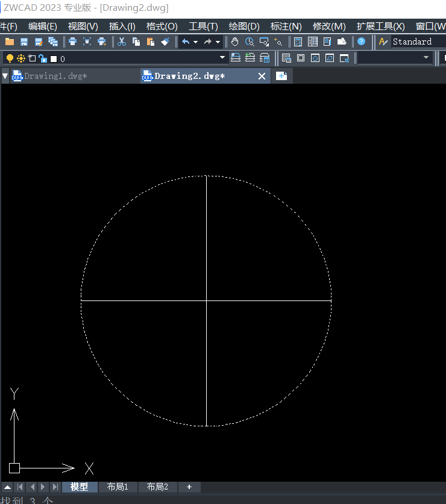Toggle layer 0 on/off lightbulb
The height and width of the screenshot is (504, 446).
click(10, 58)
